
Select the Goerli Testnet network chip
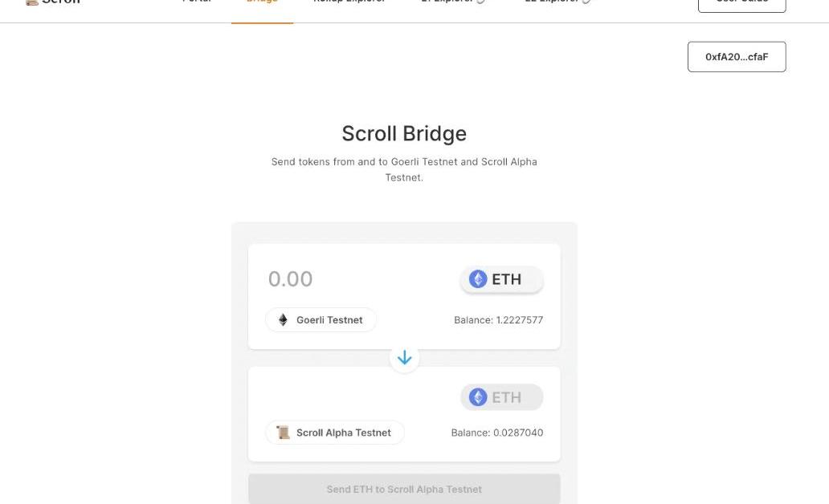click(321, 320)
